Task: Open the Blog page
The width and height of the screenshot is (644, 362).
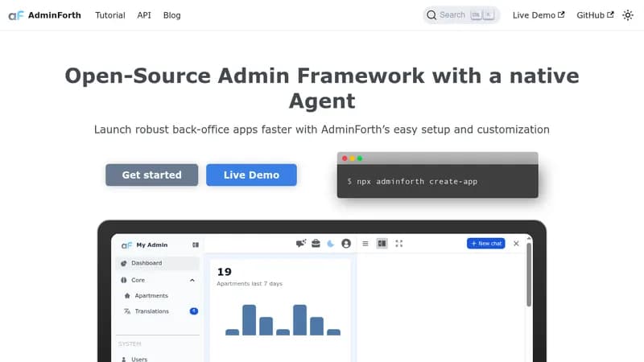Action: click(x=171, y=15)
